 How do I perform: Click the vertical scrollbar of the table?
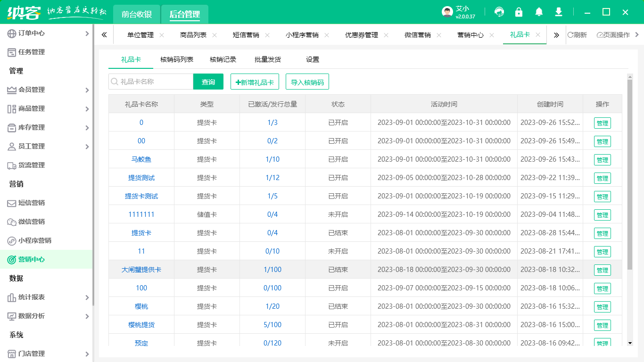pyautogui.click(x=630, y=174)
